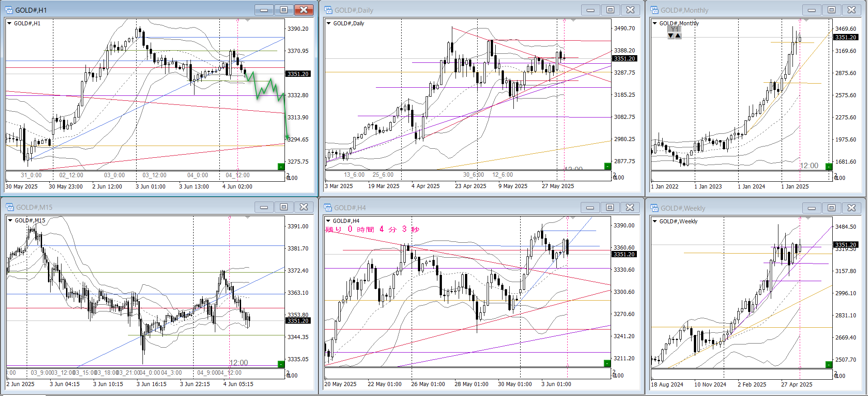Viewport: 868px width, 396px height.
Task: Minimize the GOLD#,M15 chart window
Action: point(264,207)
